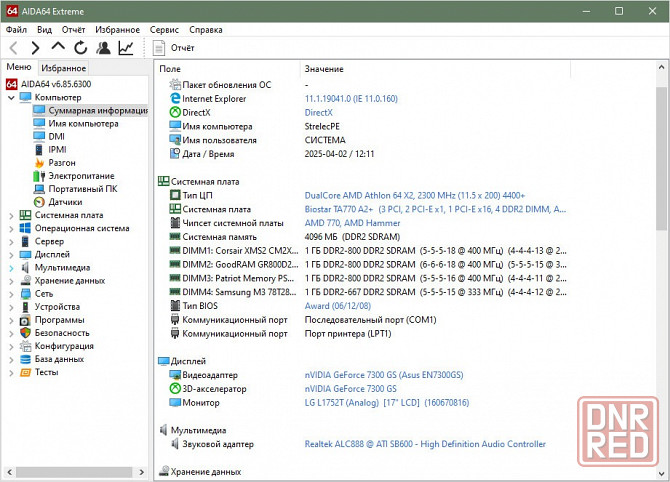Open the Сервис menu
This screenshot has width=670, height=482.
click(164, 29)
